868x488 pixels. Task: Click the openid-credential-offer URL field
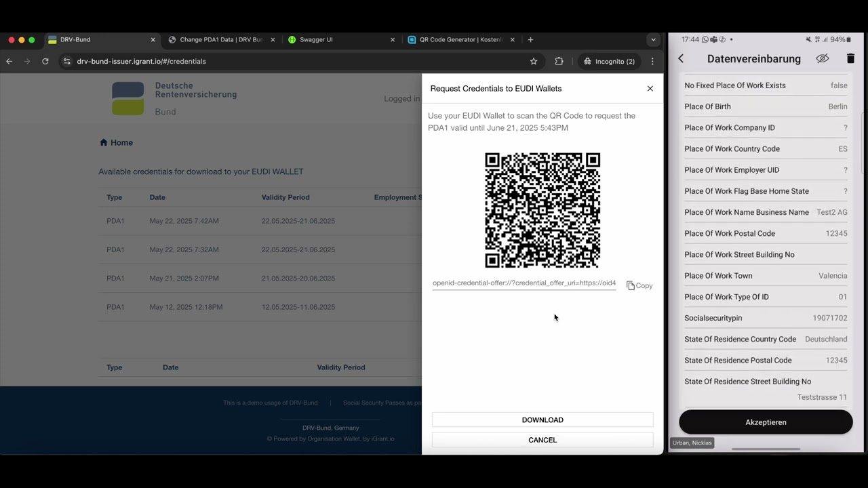pyautogui.click(x=524, y=283)
